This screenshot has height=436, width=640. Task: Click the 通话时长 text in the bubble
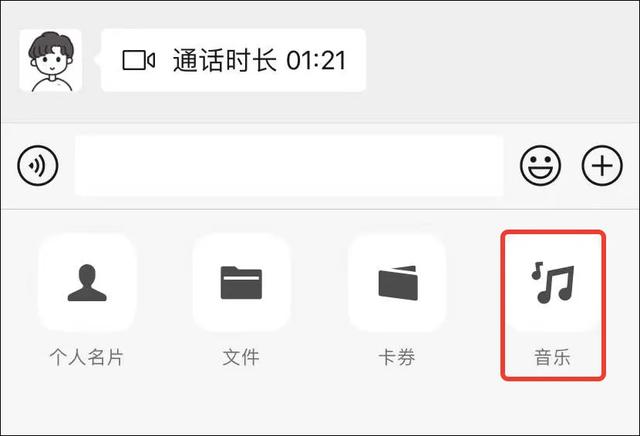(225, 60)
